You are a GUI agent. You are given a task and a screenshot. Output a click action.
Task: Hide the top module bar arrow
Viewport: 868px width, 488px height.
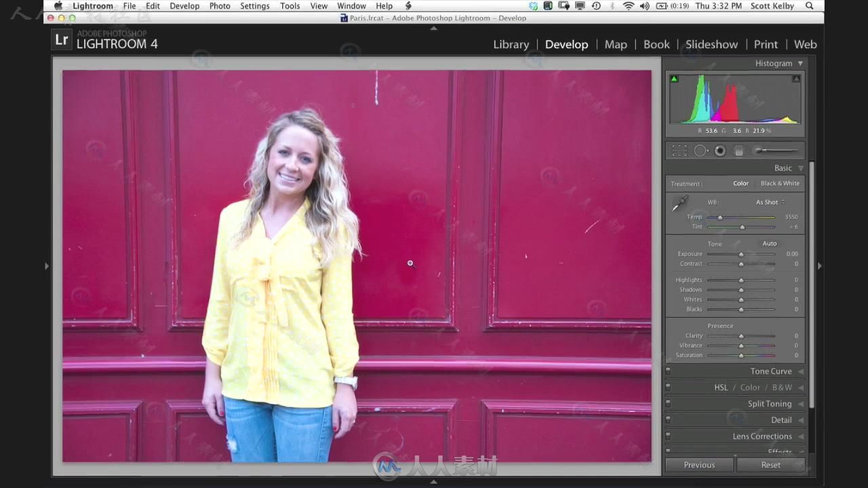(x=434, y=28)
